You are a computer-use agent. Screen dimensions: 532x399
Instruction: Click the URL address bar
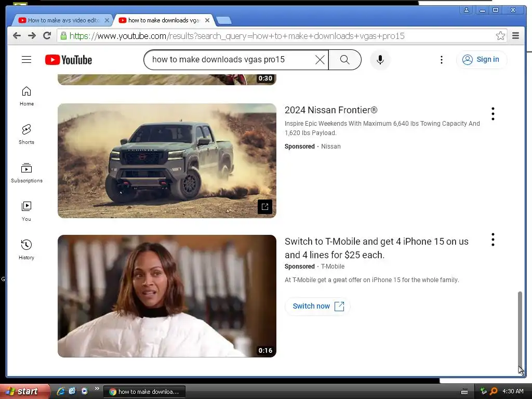282,36
